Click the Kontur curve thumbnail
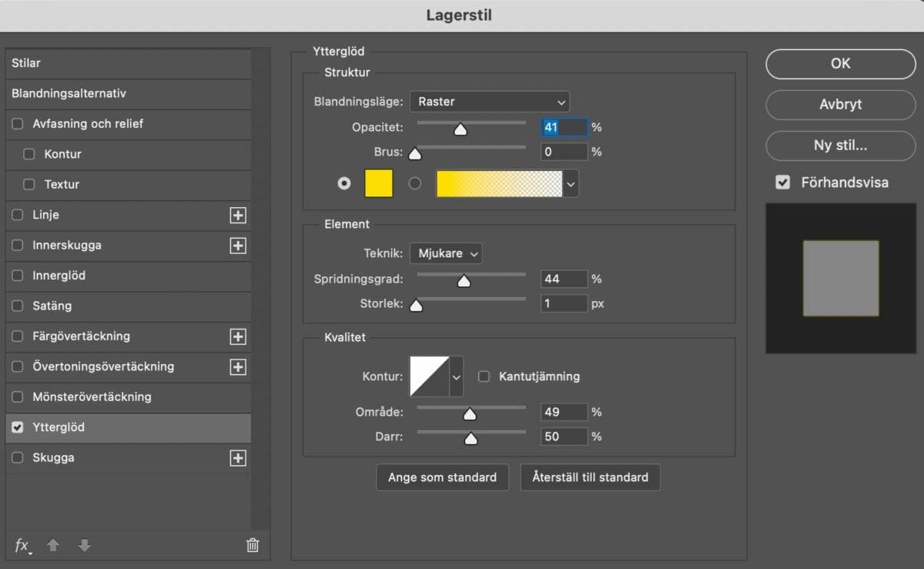This screenshot has height=569, width=924. pos(429,377)
